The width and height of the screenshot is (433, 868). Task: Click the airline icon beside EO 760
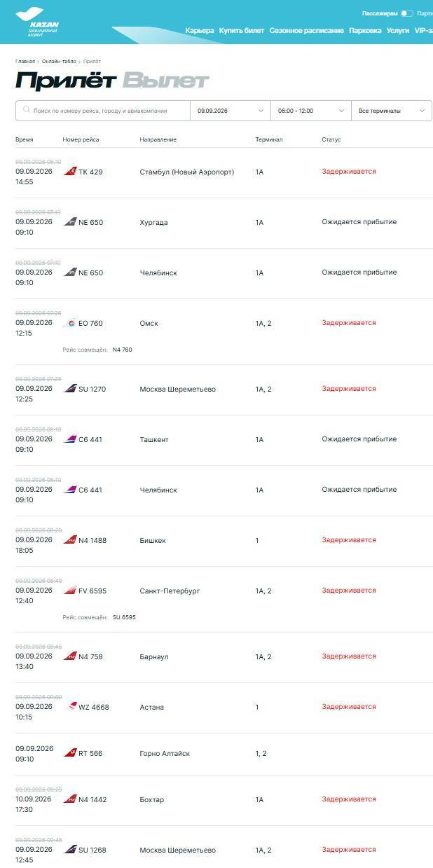point(69,323)
